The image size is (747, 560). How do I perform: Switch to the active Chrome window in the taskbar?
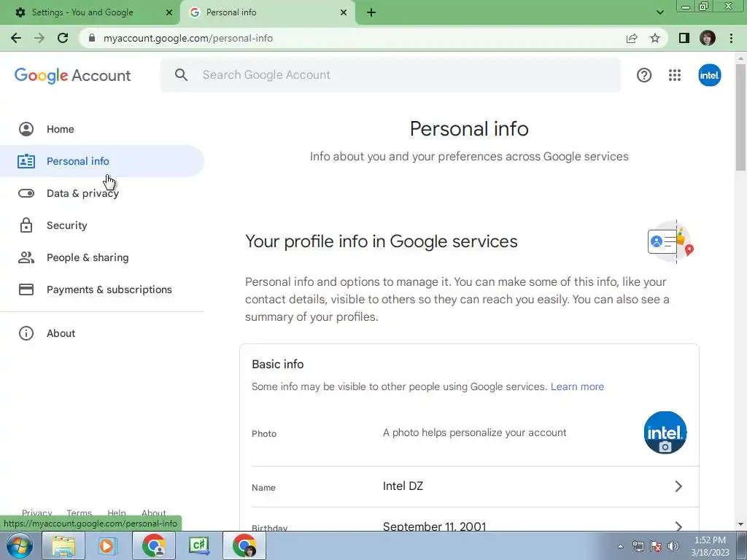244,545
